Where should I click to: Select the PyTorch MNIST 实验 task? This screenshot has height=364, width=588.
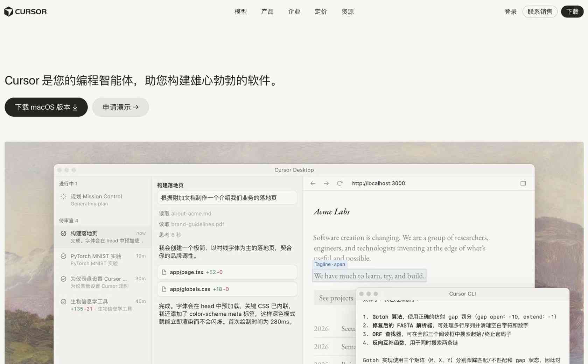click(103, 260)
